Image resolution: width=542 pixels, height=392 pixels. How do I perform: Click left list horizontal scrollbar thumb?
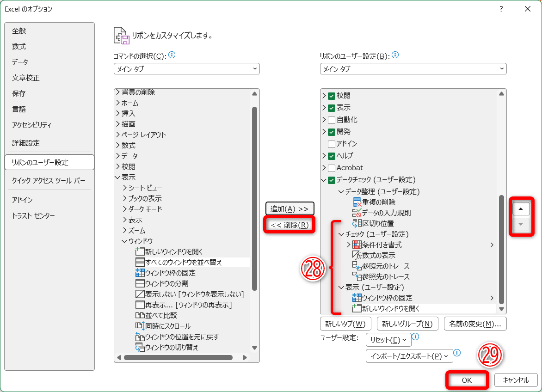pos(179,357)
